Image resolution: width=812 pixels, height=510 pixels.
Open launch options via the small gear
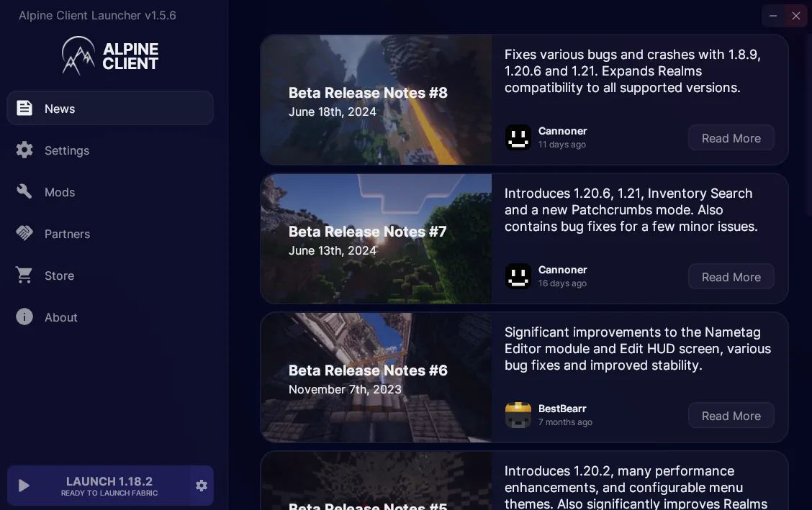pyautogui.click(x=202, y=486)
